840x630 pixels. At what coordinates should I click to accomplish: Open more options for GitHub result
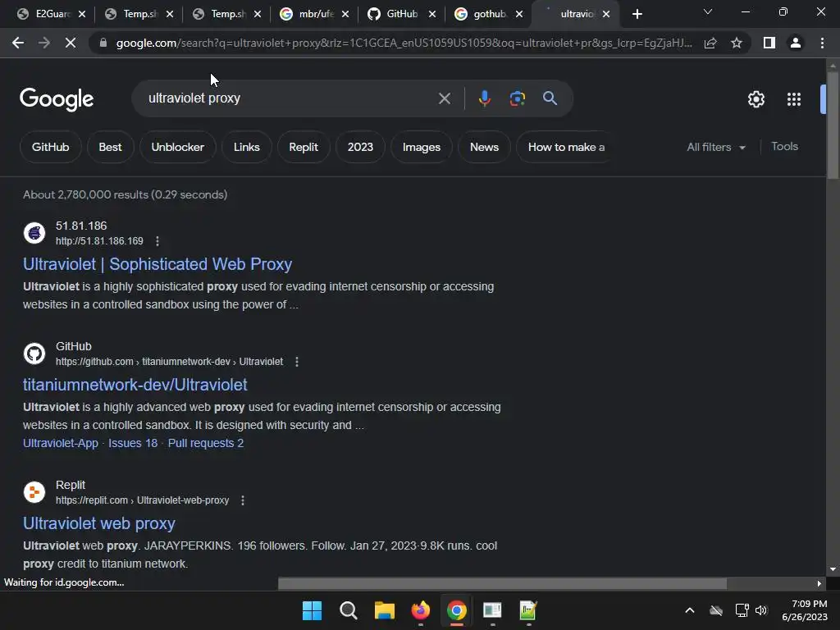(297, 362)
